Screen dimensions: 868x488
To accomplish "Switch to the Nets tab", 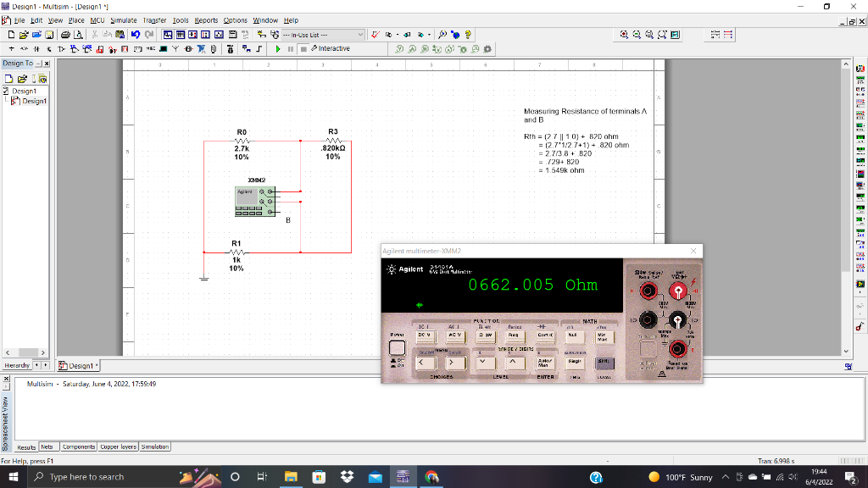I will pyautogui.click(x=47, y=446).
